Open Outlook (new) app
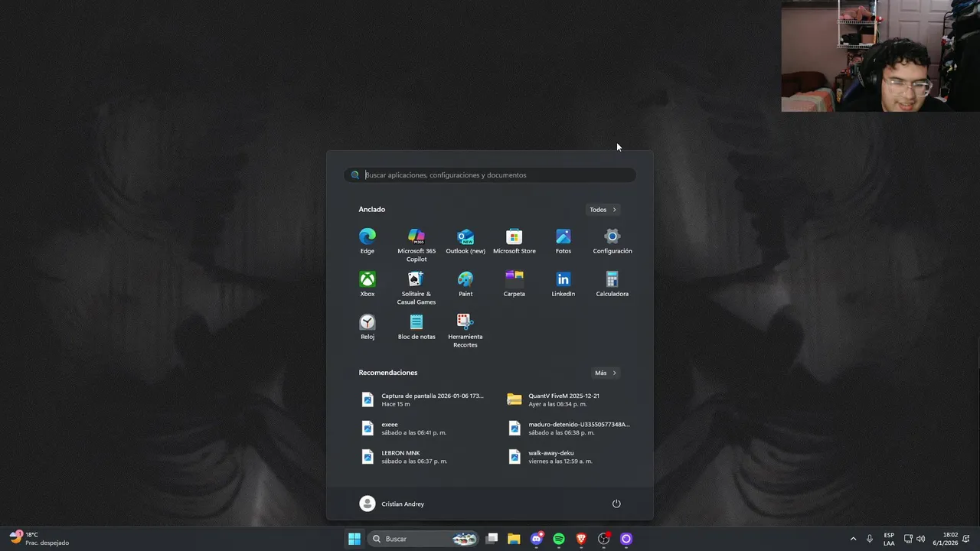The width and height of the screenshot is (980, 551). (x=465, y=241)
